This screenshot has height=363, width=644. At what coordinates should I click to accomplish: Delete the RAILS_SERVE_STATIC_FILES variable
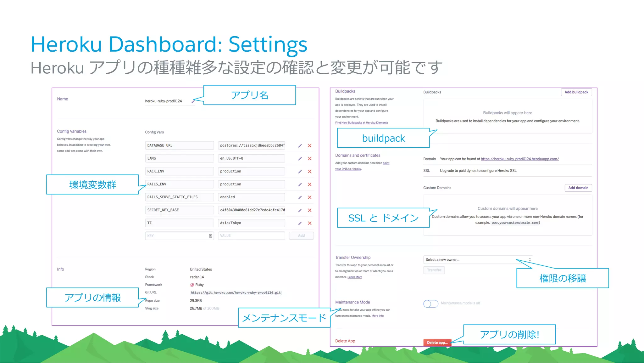click(310, 197)
